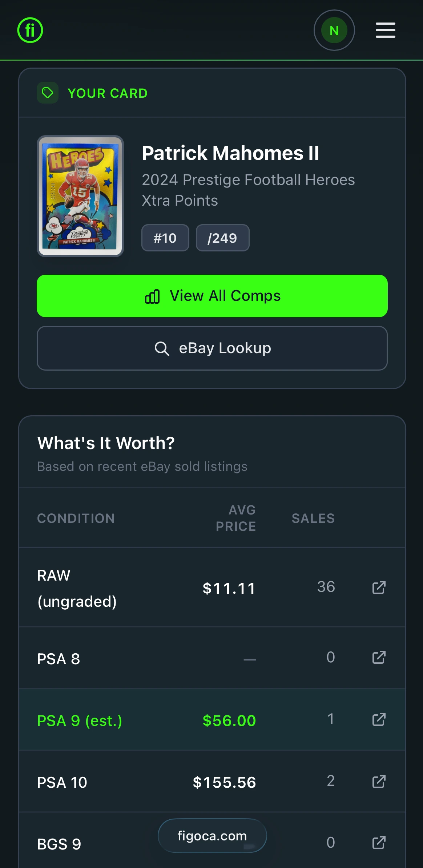This screenshot has height=868, width=423.
Task: Click the $11.11 RAW average price
Action: coord(229,588)
